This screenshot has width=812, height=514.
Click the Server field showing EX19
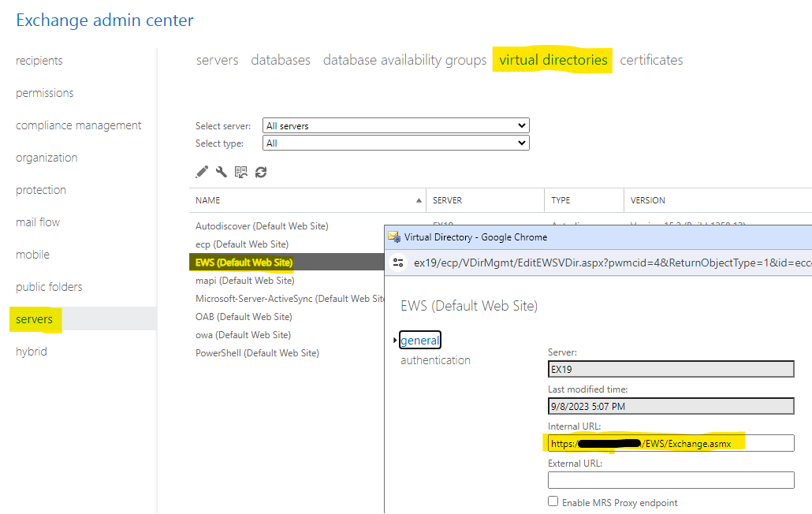tap(671, 369)
